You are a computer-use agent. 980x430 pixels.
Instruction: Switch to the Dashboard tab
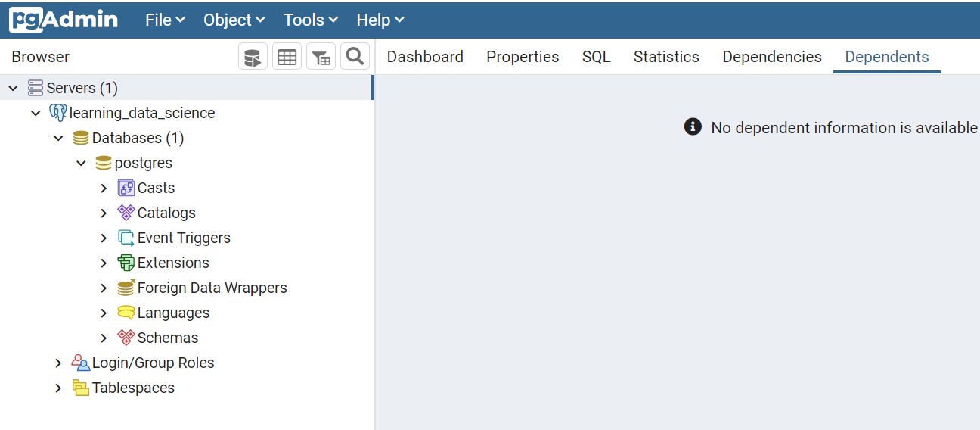pos(425,57)
